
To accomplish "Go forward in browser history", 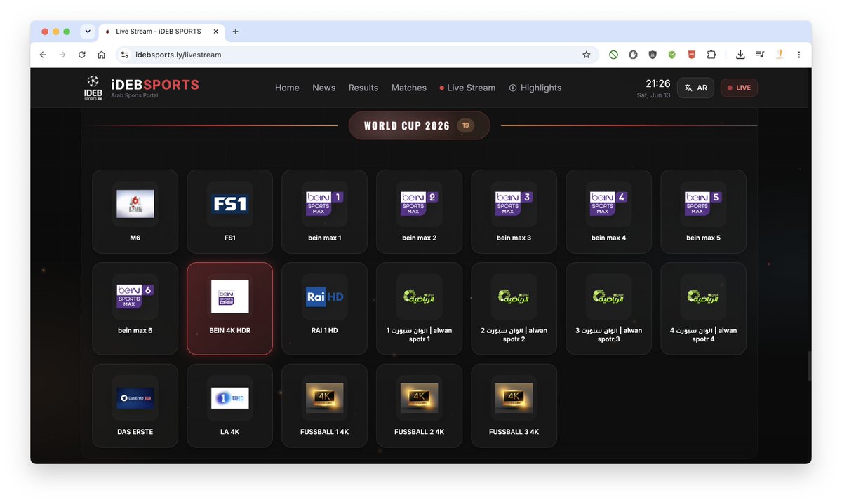I will point(62,55).
